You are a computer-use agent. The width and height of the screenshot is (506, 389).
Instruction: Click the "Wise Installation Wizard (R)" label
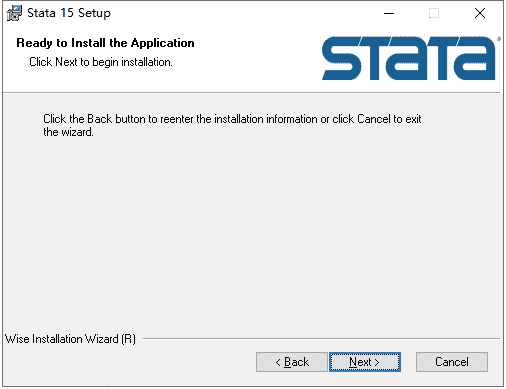(70, 339)
